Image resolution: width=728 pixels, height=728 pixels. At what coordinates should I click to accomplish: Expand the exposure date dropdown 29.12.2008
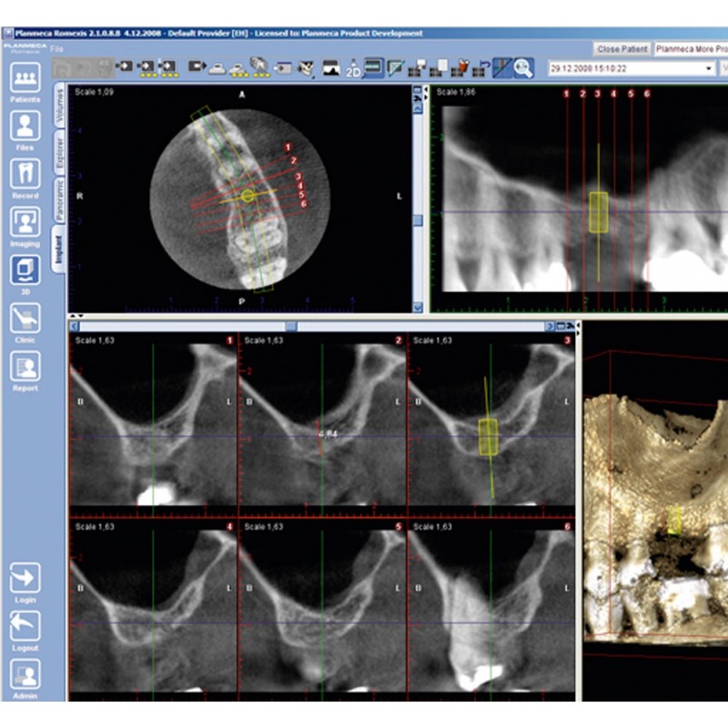[710, 68]
